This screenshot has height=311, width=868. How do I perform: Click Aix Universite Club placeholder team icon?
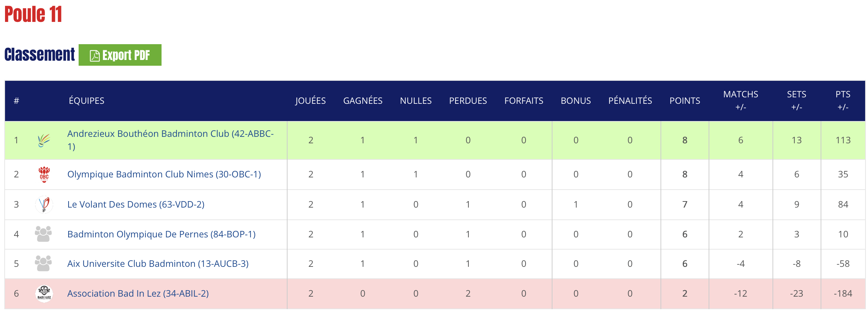(x=43, y=264)
